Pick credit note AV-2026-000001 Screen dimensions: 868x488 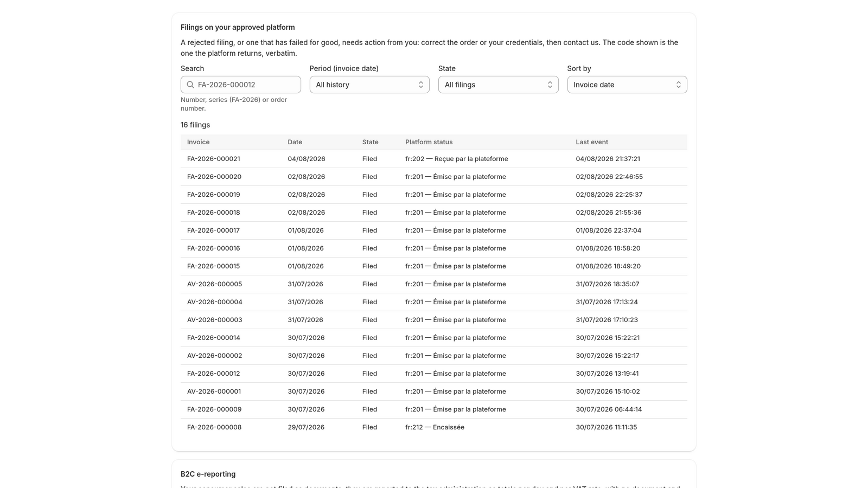pos(214,391)
